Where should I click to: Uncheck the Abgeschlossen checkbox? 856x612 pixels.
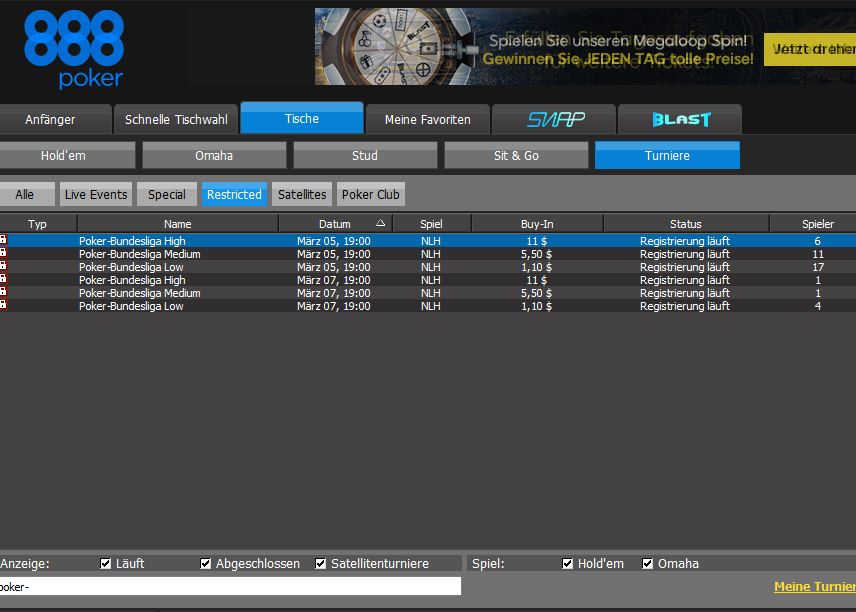205,563
